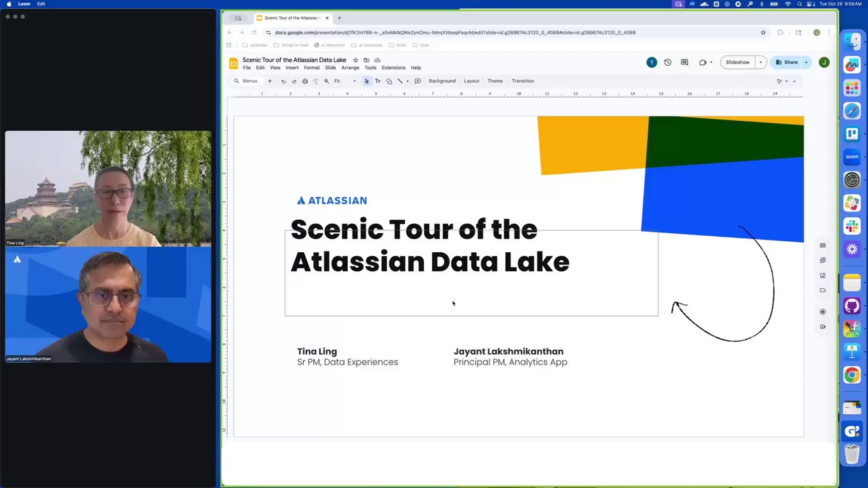The width and height of the screenshot is (868, 488).
Task: Collapse the menus with the chevron
Action: 794,81
